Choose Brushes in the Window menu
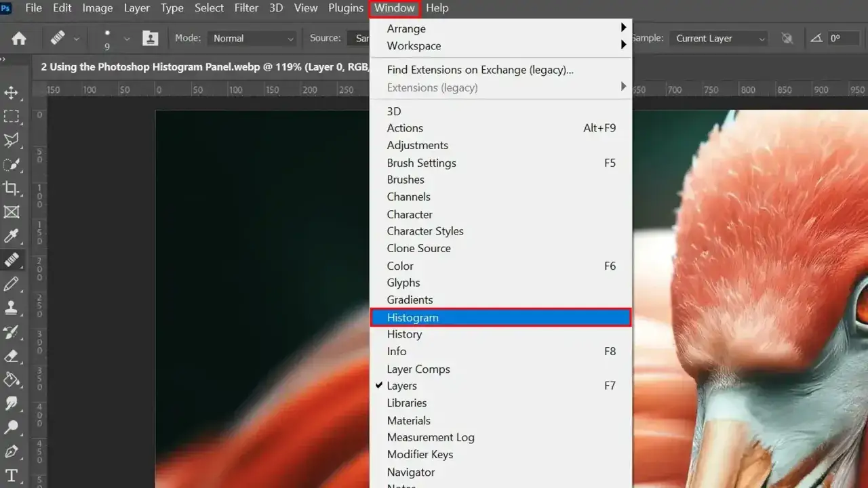 pos(501,180)
